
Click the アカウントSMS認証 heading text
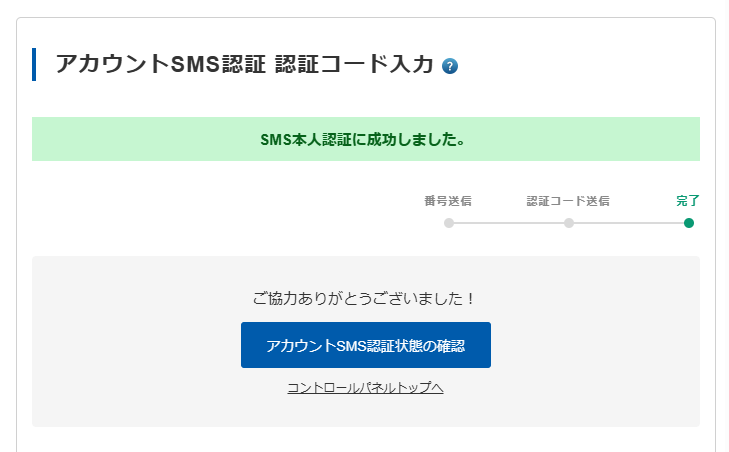click(x=160, y=65)
